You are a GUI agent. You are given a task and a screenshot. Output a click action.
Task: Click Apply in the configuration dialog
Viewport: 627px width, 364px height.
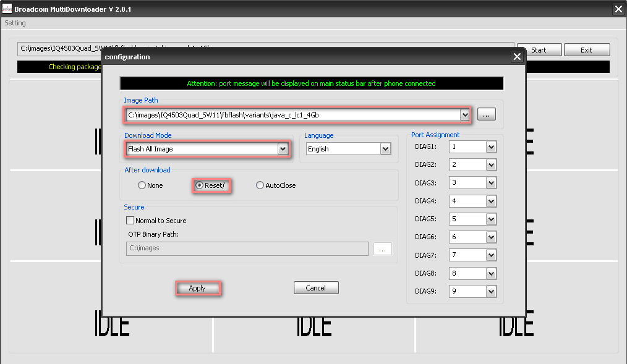click(197, 288)
